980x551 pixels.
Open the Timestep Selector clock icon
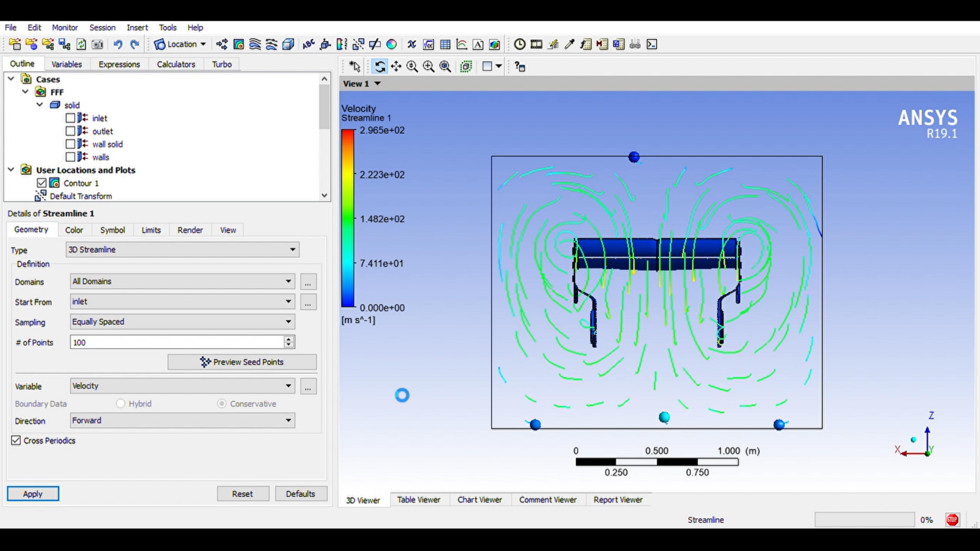coord(519,44)
